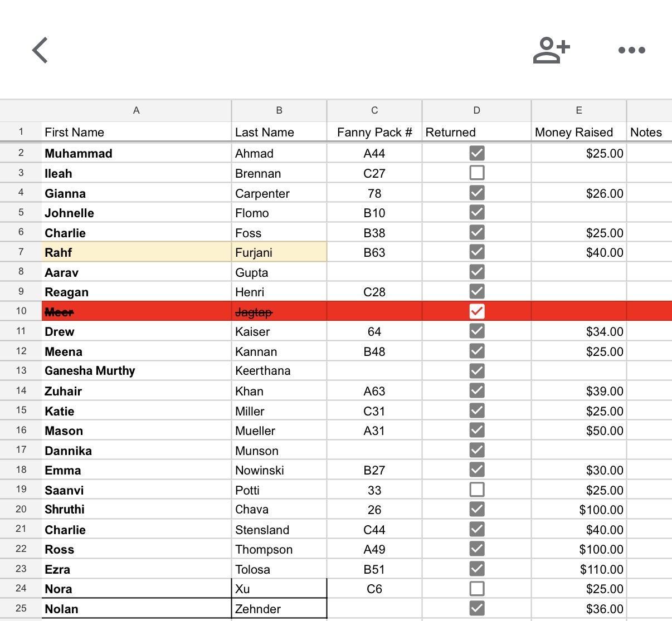Uncheck Returned box for Muhammad Ahmad
Screen dimensions: 672x621
(x=476, y=153)
